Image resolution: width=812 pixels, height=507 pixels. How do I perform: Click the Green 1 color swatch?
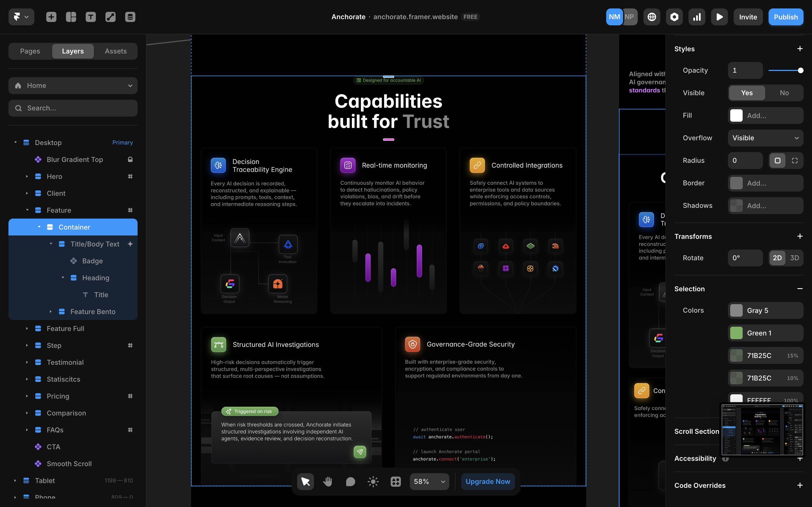(x=736, y=333)
